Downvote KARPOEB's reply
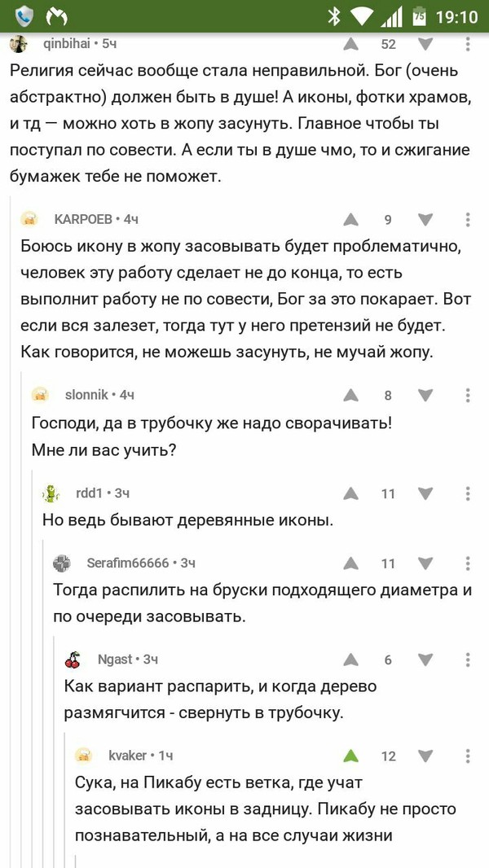Image resolution: width=489 pixels, height=868 pixels. tap(425, 219)
